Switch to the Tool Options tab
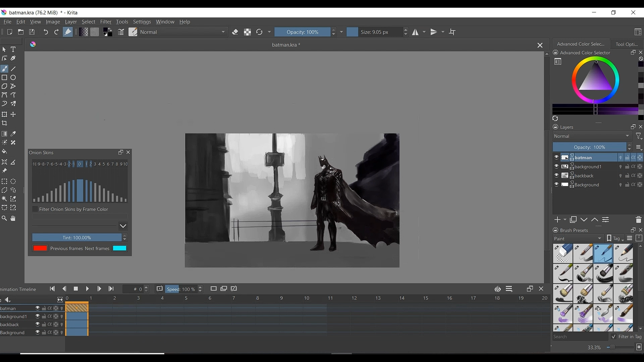Image resolution: width=644 pixels, height=362 pixels. coord(626,44)
